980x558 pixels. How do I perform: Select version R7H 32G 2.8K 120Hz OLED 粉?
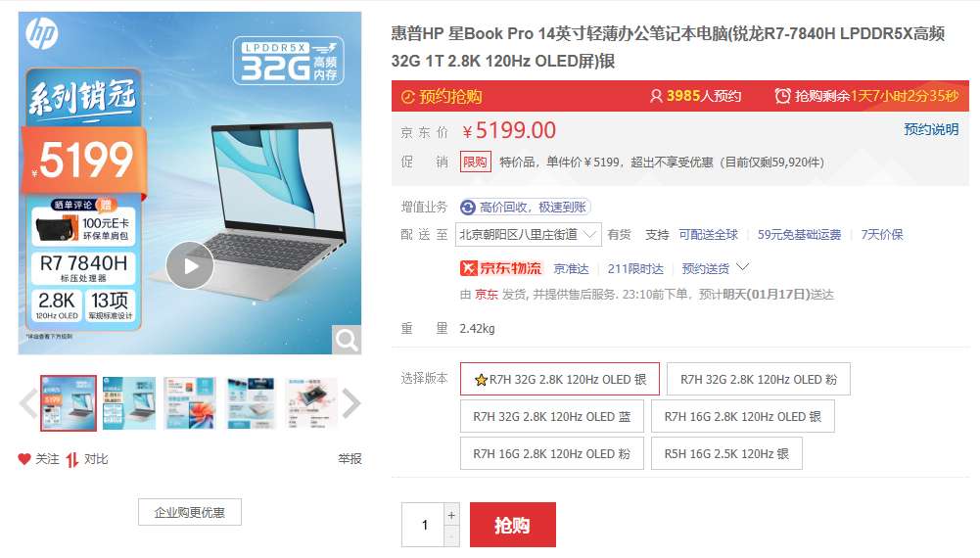pyautogui.click(x=758, y=379)
